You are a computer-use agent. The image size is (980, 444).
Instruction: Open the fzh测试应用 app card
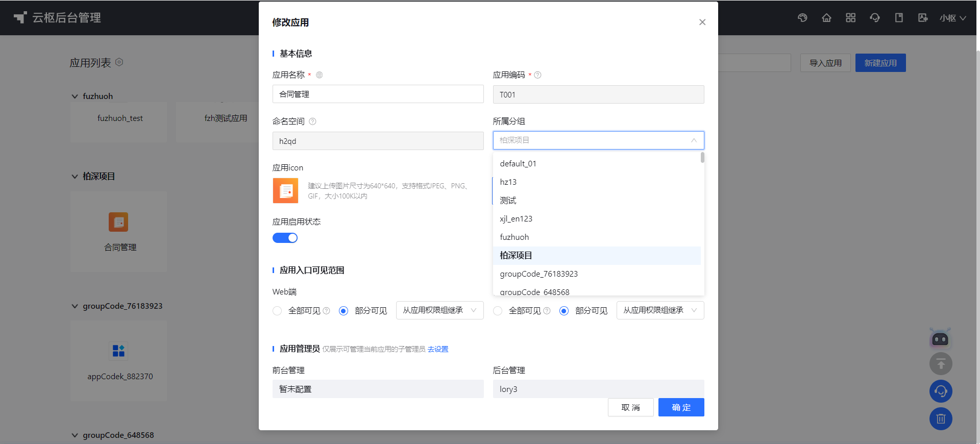click(x=217, y=121)
